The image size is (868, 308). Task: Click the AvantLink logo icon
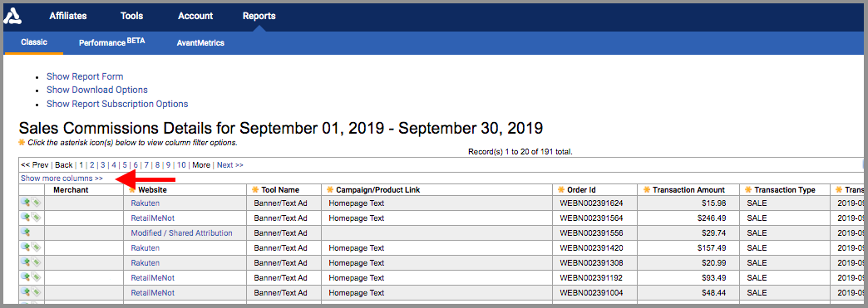pos(12,16)
